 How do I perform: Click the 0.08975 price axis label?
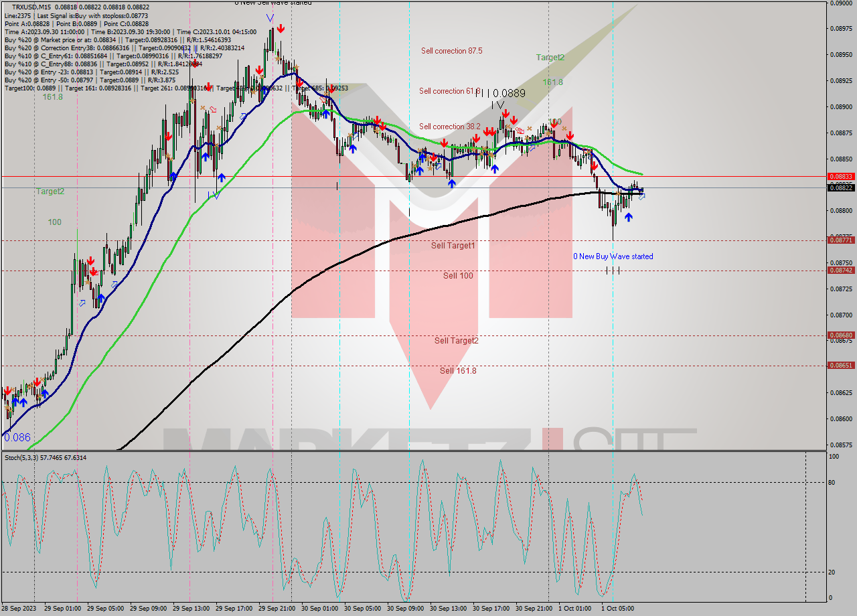pyautogui.click(x=842, y=29)
